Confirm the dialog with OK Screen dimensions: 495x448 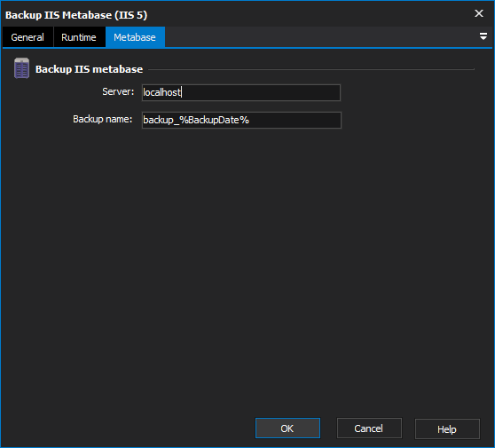click(287, 428)
